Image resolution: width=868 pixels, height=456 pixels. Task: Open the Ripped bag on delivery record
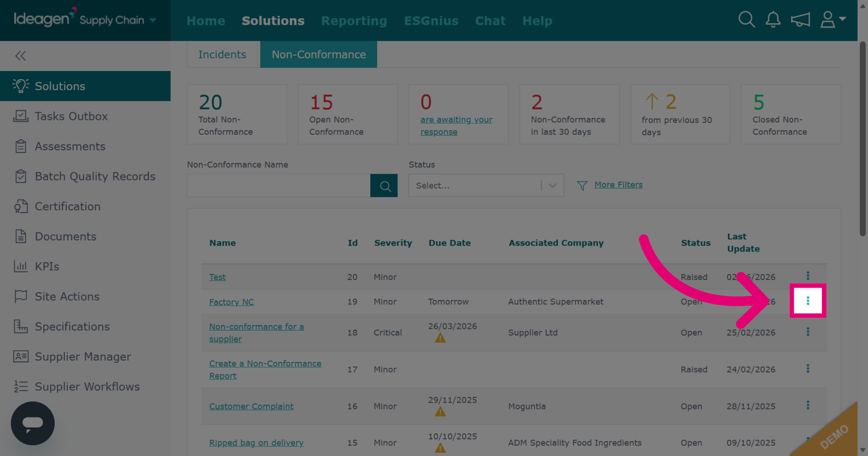[x=256, y=442]
